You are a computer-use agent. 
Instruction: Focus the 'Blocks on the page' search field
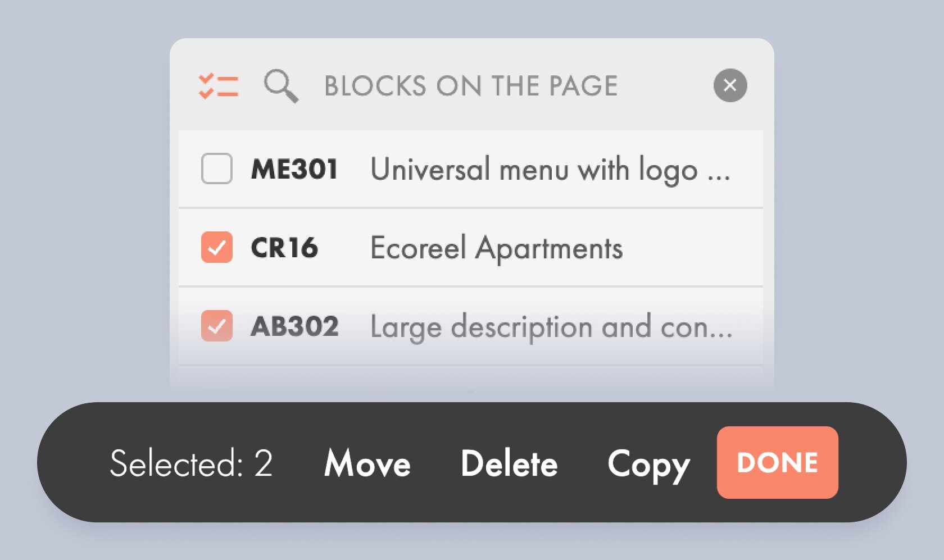coord(471,86)
